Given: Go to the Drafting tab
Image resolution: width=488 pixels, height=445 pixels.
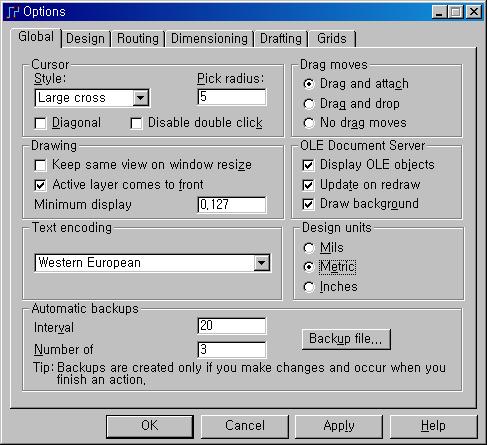Looking at the screenshot, I should [x=281, y=39].
